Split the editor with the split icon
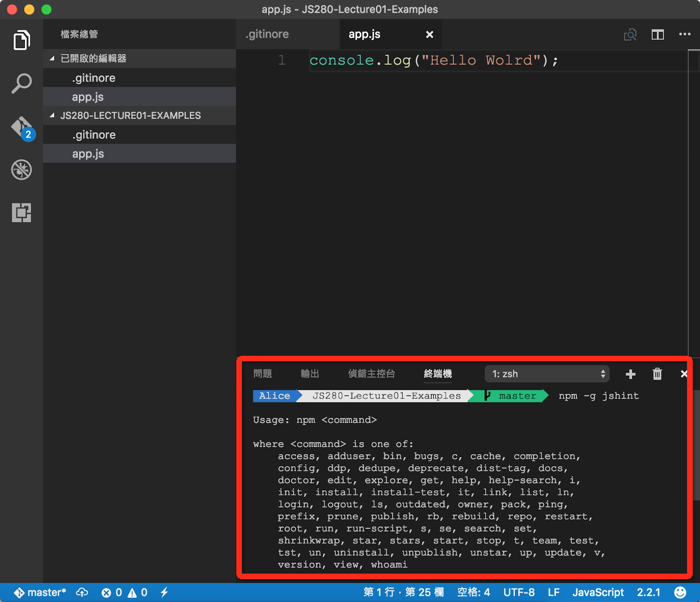 (658, 35)
